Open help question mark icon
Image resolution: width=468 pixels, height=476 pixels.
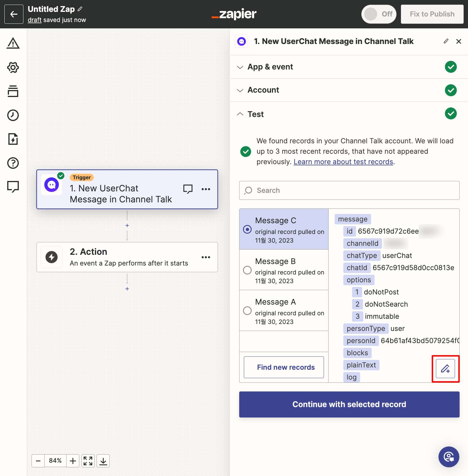click(x=13, y=163)
